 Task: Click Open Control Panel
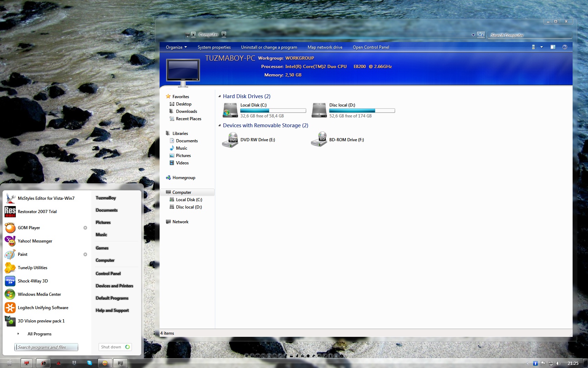click(371, 47)
